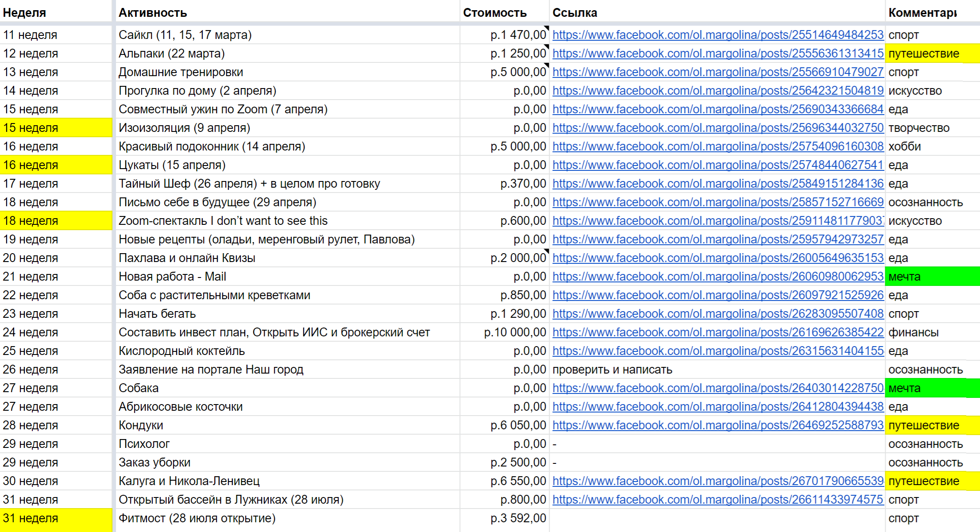The width and height of the screenshot is (980, 532).
Task: Select 'путешествие' comment in Кондуки row
Action: [x=933, y=425]
